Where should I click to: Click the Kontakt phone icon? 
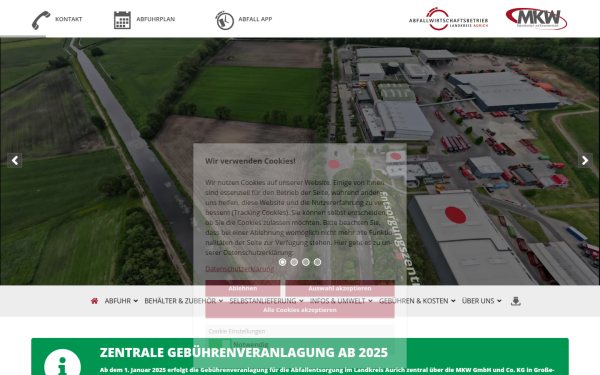(x=41, y=20)
